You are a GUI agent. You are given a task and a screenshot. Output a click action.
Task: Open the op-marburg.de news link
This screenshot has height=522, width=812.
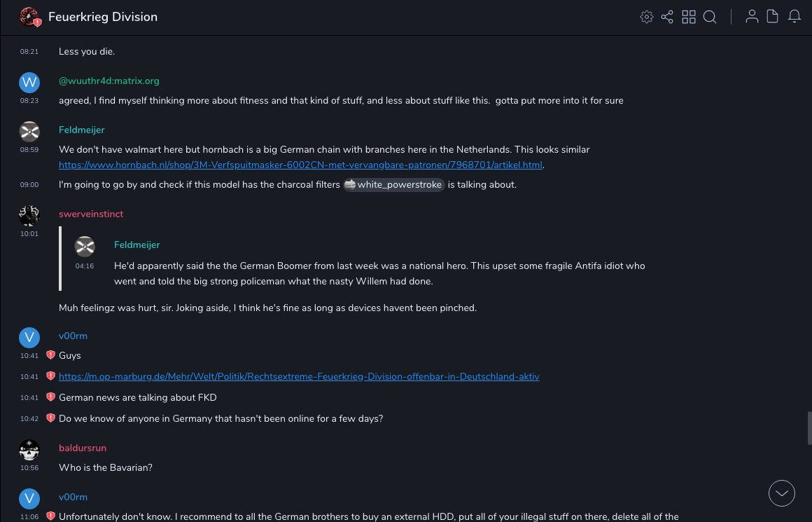pyautogui.click(x=299, y=376)
